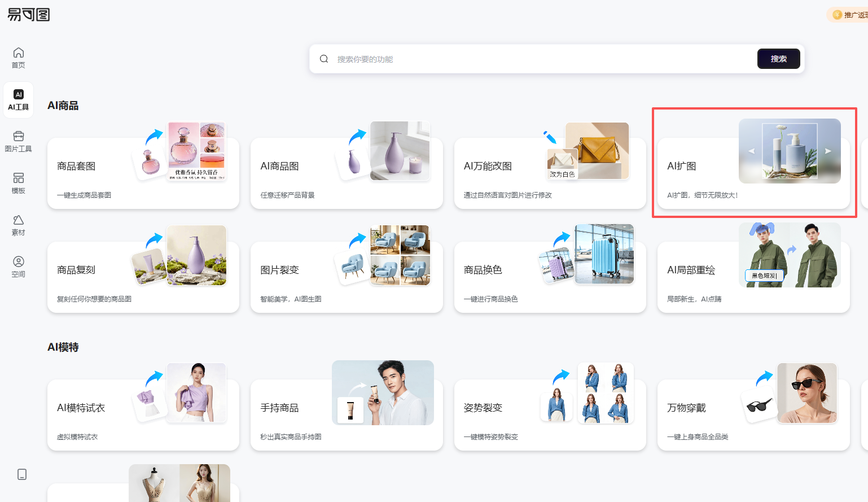Click the four-pose denim shirt thumbnail on 姿势裂变
The image size is (868, 502).
point(606,393)
